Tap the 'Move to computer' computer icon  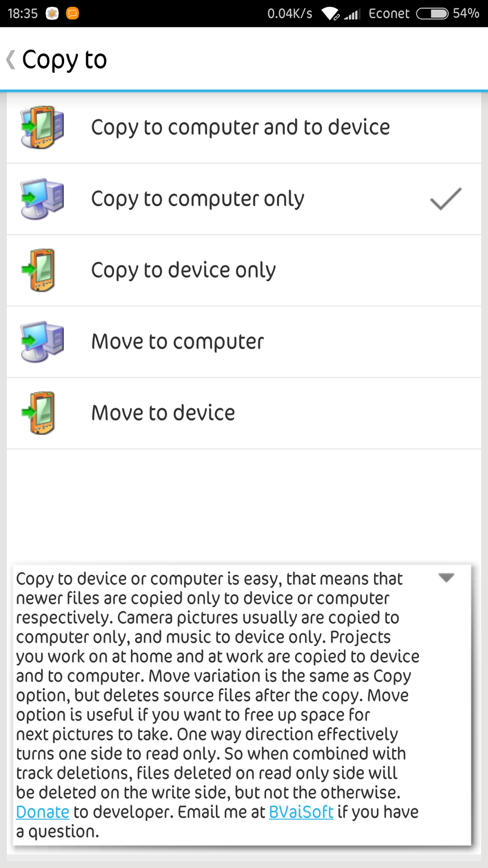42,342
